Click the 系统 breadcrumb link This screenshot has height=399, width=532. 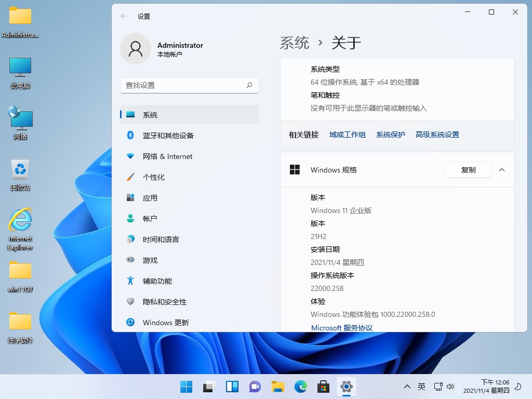295,43
